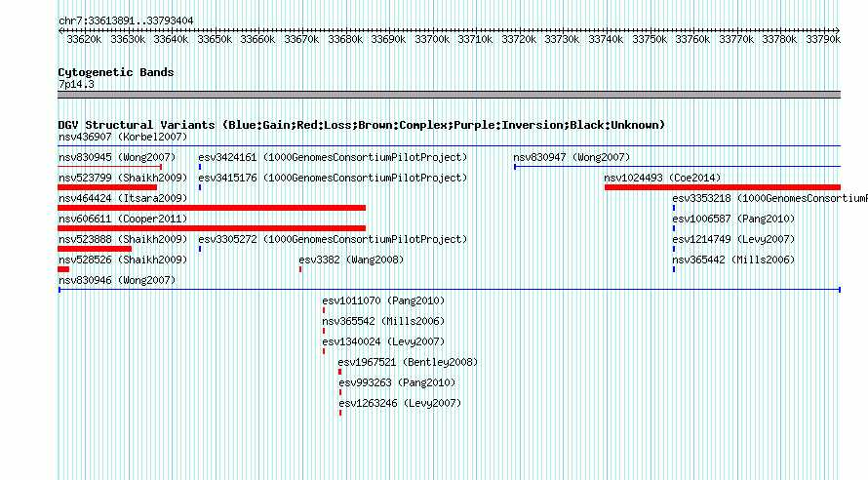Image resolution: width=868 pixels, height=480 pixels.
Task: Click the red loss bar under nsv464424
Action: click(212, 208)
